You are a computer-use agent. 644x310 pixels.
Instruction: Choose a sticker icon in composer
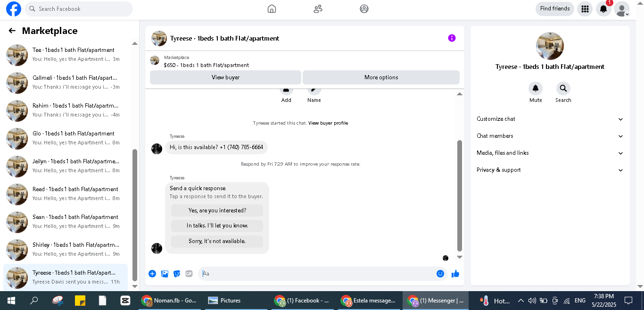point(177,274)
